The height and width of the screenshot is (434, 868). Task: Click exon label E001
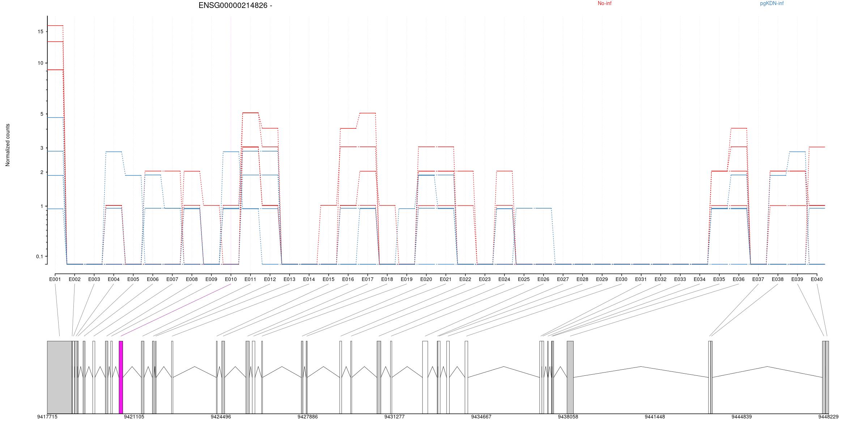point(55,279)
